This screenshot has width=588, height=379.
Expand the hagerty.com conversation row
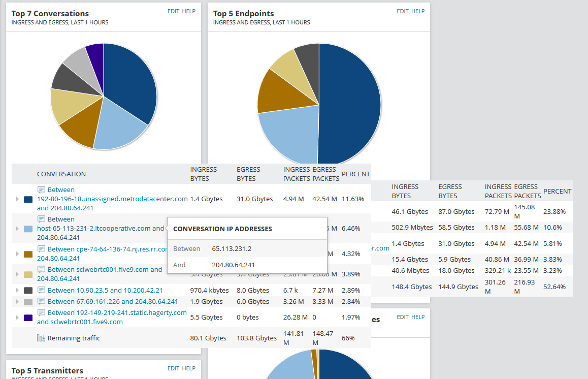tap(17, 318)
